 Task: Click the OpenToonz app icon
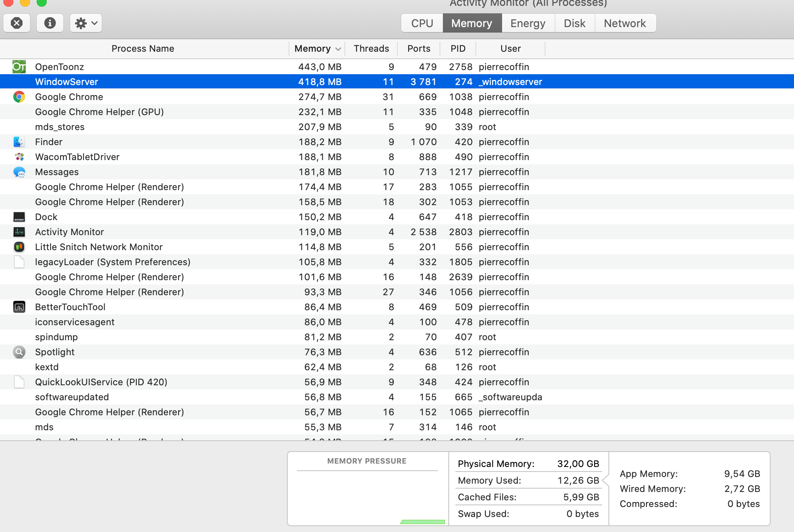coord(19,67)
